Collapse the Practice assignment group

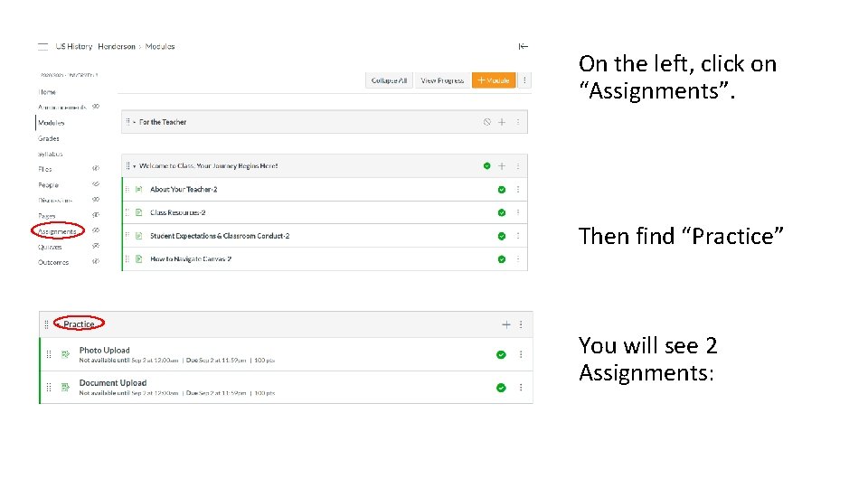pyautogui.click(x=59, y=324)
